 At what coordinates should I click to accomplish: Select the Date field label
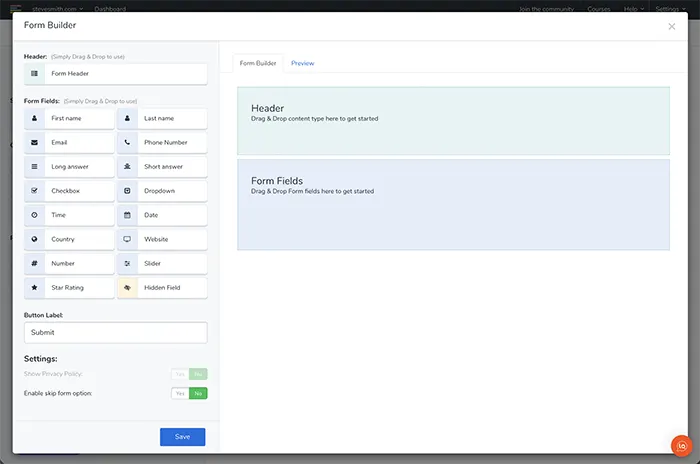click(151, 215)
